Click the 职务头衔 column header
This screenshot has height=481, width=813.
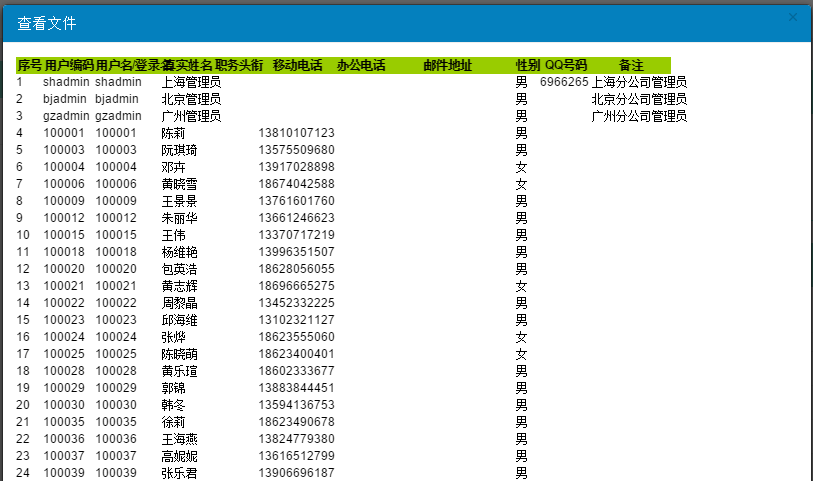click(239, 65)
